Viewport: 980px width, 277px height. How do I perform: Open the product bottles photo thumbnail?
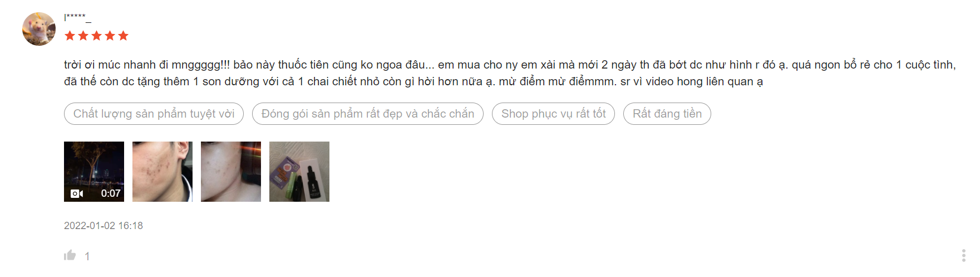click(x=299, y=172)
